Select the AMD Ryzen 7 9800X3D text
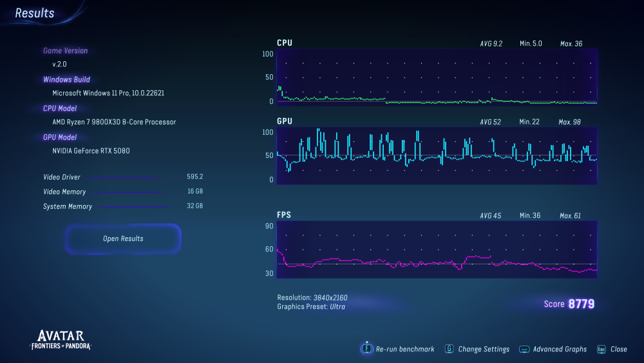Image resolution: width=644 pixels, height=363 pixels. coord(114,122)
